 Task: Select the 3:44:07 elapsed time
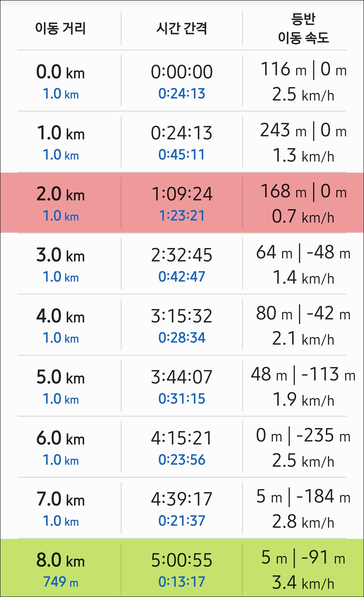(182, 377)
